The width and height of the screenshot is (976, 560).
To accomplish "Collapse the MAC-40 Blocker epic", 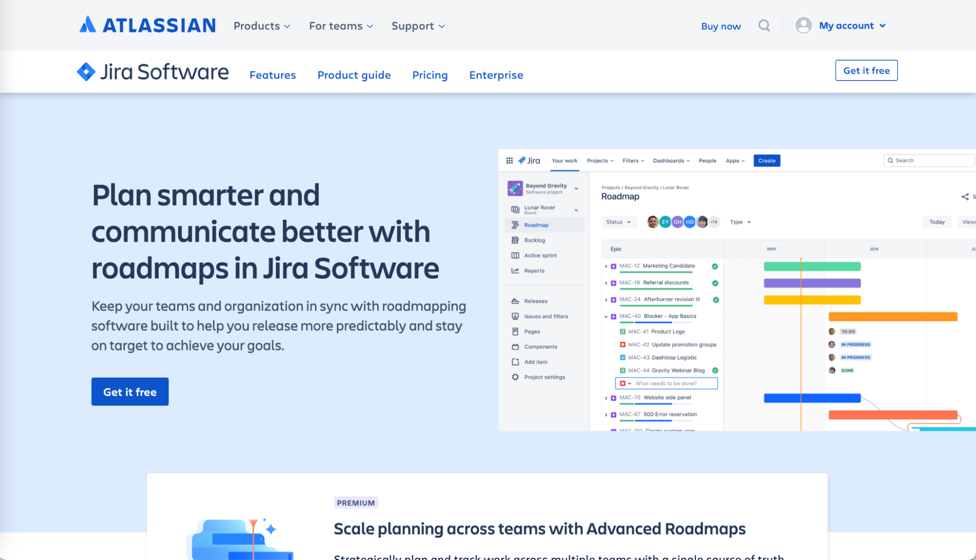I will coord(606,316).
